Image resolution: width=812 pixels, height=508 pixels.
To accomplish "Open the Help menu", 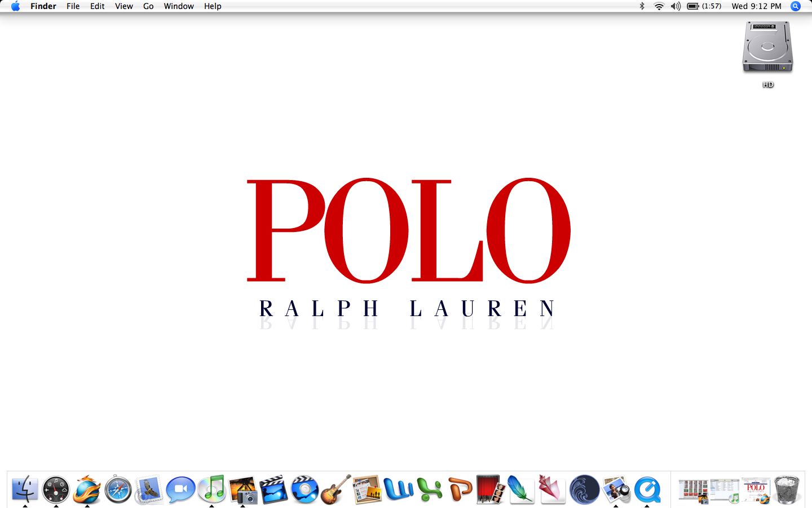I will point(213,6).
